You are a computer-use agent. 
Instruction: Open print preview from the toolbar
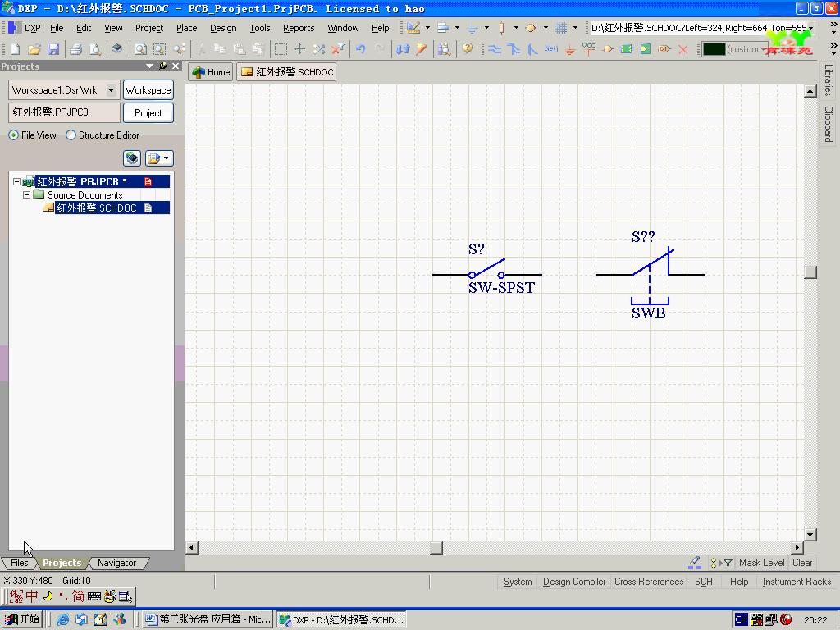[x=95, y=49]
